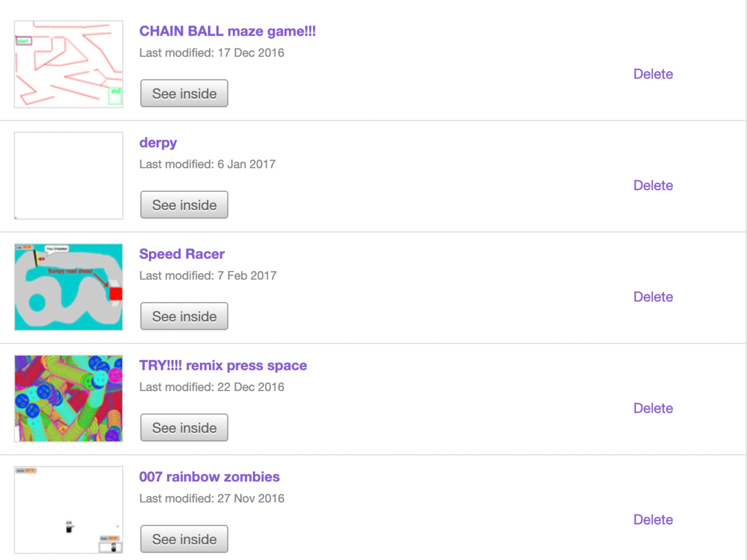
Task: Click See inside for TRY!!!! remix press space
Action: 184,427
